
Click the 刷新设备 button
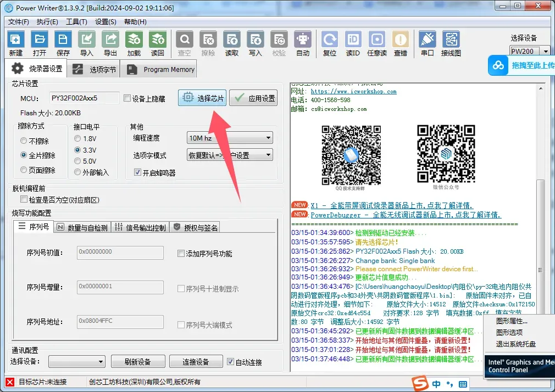click(x=138, y=362)
